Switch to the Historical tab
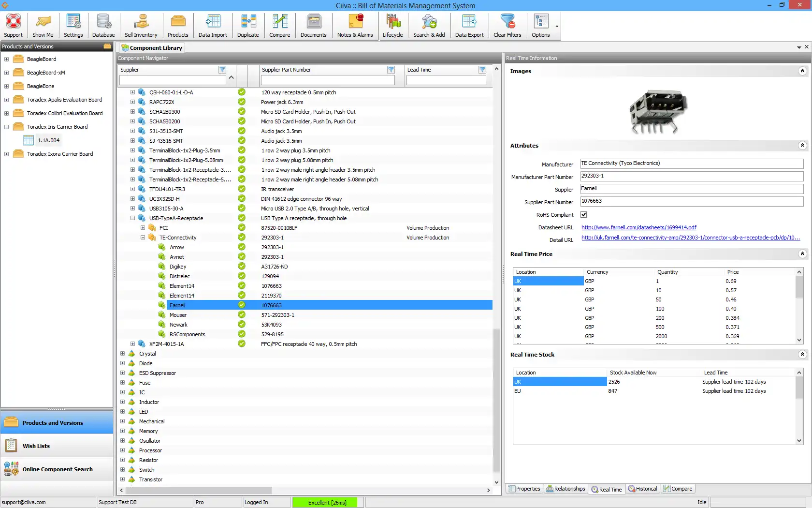The image size is (812, 508). [x=642, y=489]
